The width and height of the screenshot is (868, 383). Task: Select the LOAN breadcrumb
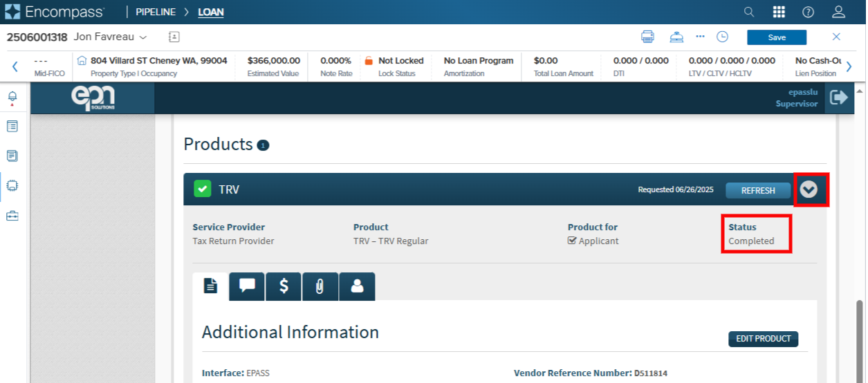coord(211,12)
